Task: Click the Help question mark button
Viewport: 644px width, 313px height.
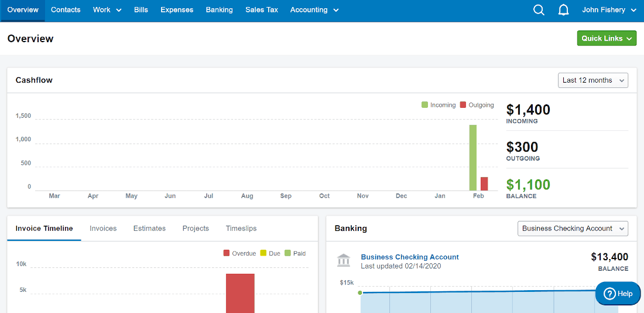Action: 618,294
